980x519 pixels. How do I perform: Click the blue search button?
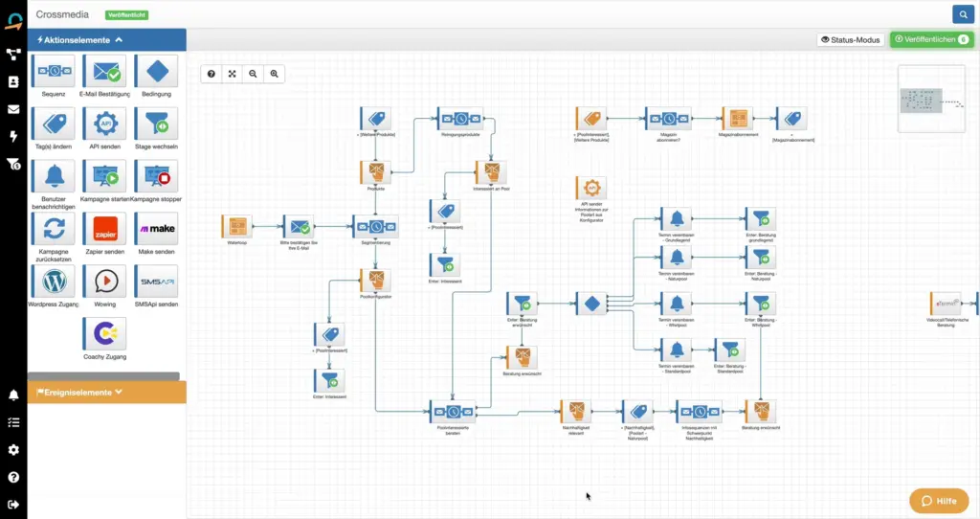961,14
